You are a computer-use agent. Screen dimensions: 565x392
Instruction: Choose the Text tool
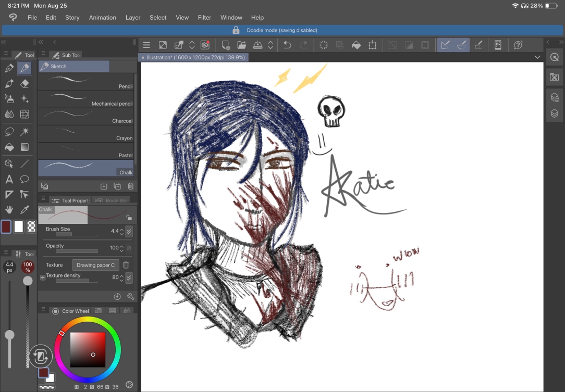click(9, 179)
